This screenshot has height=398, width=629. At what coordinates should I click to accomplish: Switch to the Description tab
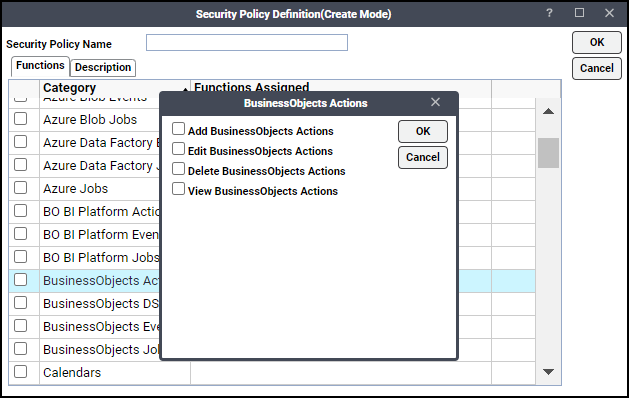pos(103,67)
